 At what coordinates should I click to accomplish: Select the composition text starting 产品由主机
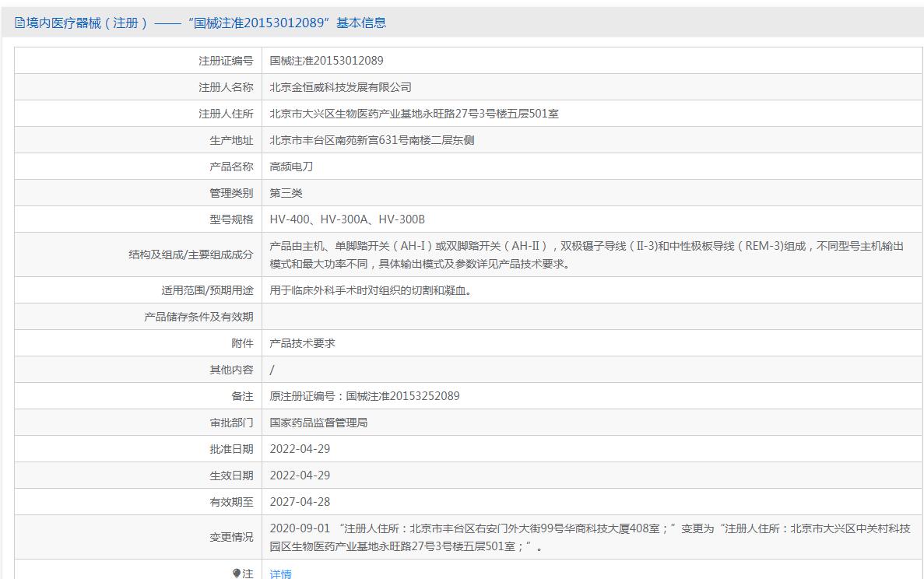coord(586,254)
